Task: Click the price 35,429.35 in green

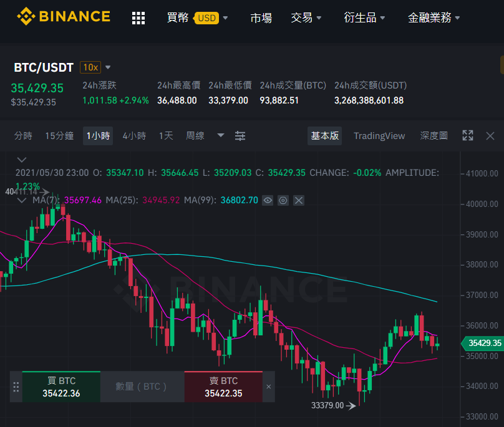Action: coord(37,88)
